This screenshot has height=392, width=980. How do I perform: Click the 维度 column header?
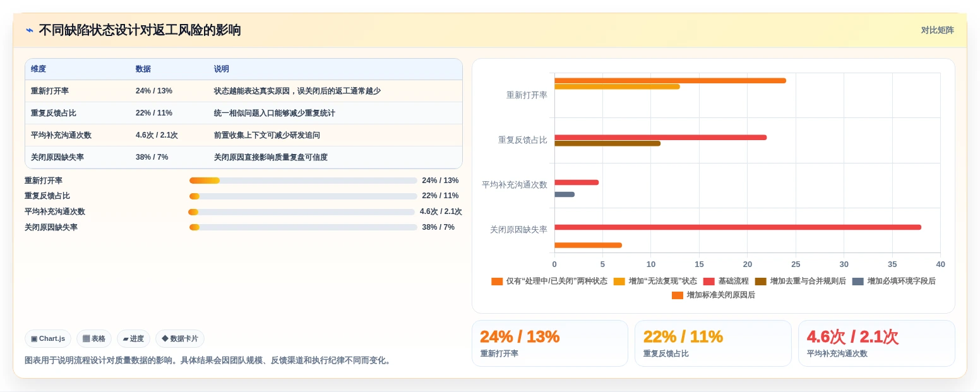click(x=39, y=69)
